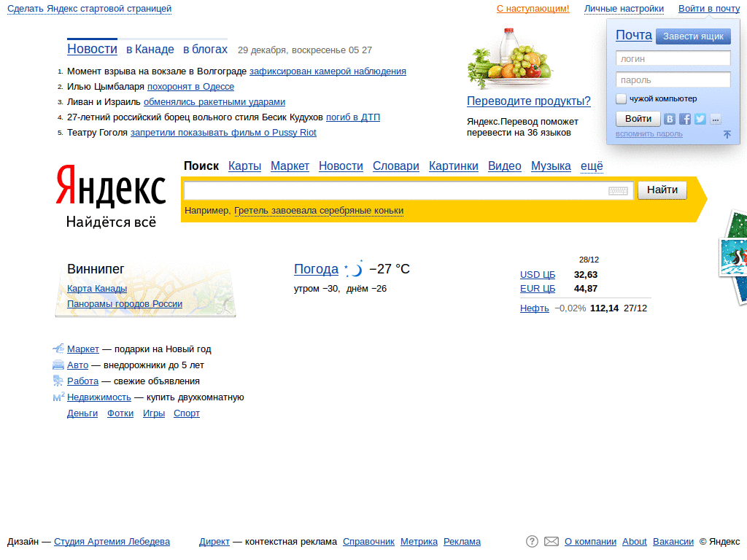Image resolution: width=747 pixels, height=560 pixels.
Task: Open 'запретили показывать фильм о Pussy Riot' link
Action: pos(223,133)
